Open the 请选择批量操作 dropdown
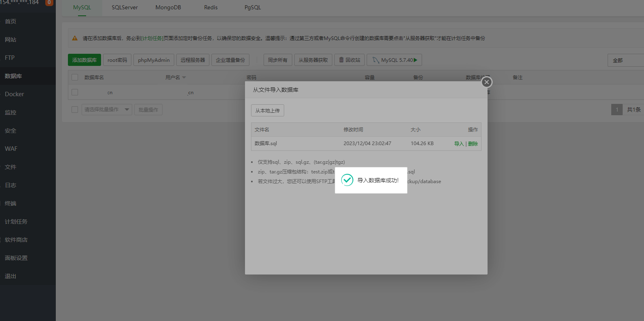Screen dimensions: 644x321 pyautogui.click(x=107, y=110)
